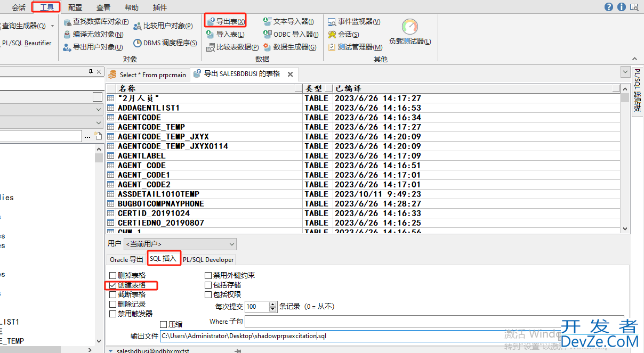This screenshot has width=644, height=353.
Task: Click the PL/SQL Beautifier tool
Action: pos(26,43)
